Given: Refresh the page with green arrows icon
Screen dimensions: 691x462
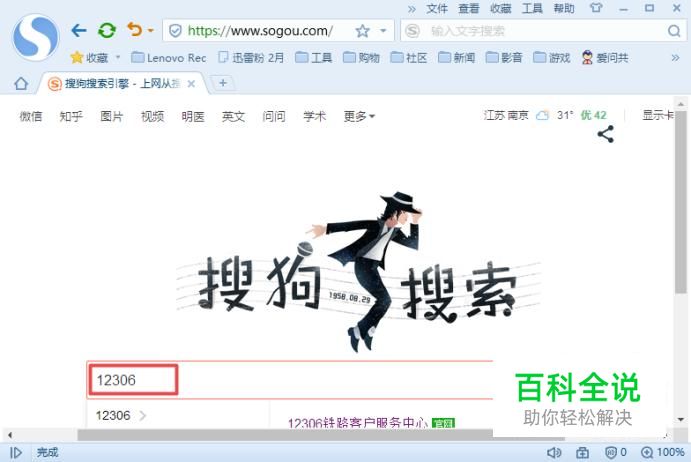Looking at the screenshot, I should (x=107, y=30).
